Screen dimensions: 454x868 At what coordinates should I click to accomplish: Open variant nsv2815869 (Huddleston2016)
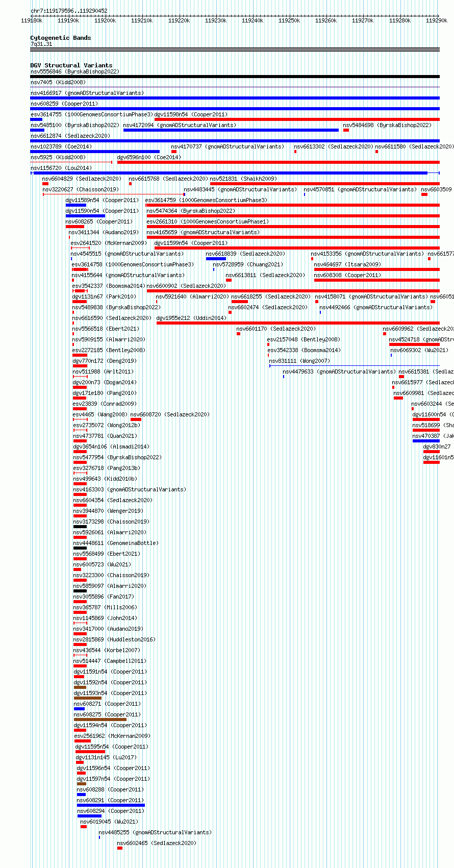(x=115, y=639)
